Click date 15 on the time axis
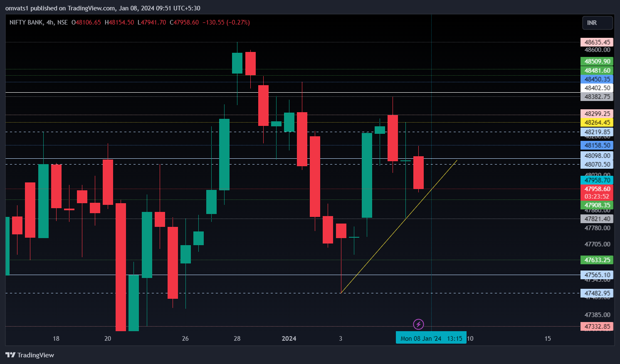The width and height of the screenshot is (620, 364). (548, 339)
